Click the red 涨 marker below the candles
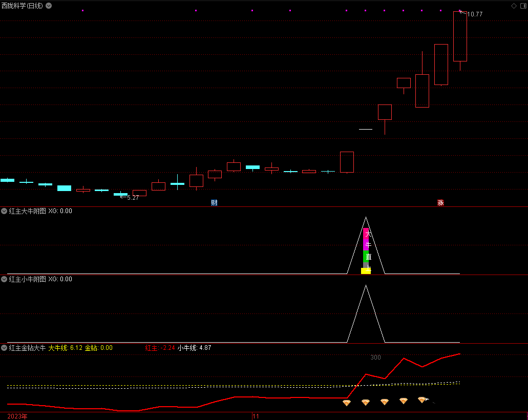This screenshot has height=420, width=528. tap(440, 203)
